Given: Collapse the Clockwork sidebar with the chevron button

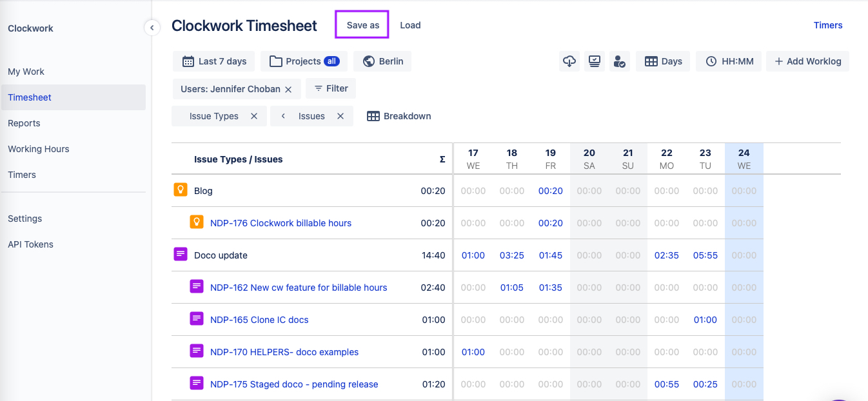Looking at the screenshot, I should (x=152, y=28).
